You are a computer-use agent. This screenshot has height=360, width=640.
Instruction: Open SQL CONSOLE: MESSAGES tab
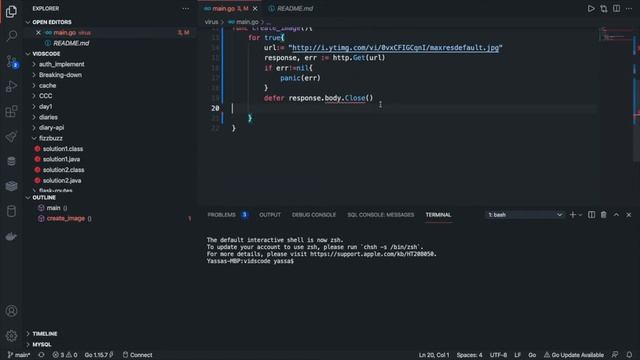[x=380, y=215]
